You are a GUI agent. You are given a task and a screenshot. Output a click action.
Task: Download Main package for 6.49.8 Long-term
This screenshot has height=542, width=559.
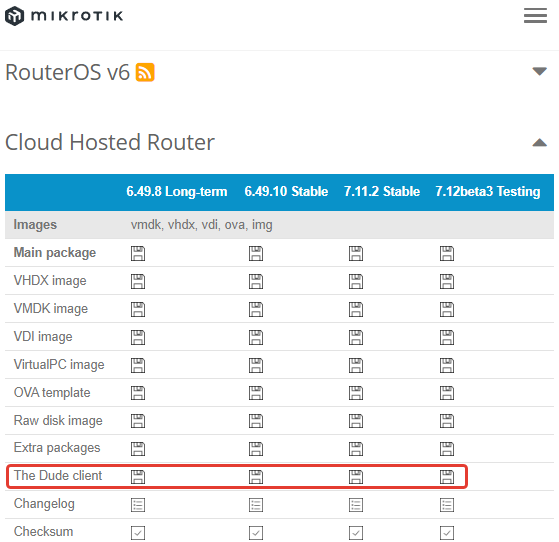[138, 254]
